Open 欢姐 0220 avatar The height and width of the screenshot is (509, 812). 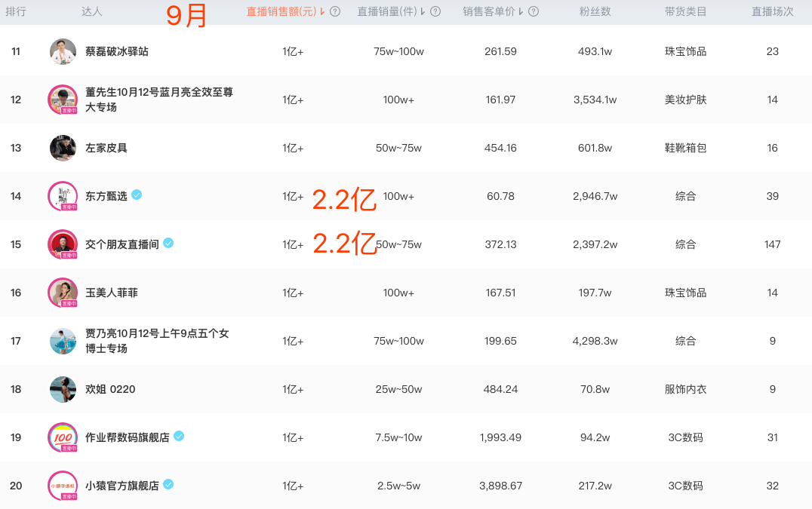(x=63, y=389)
